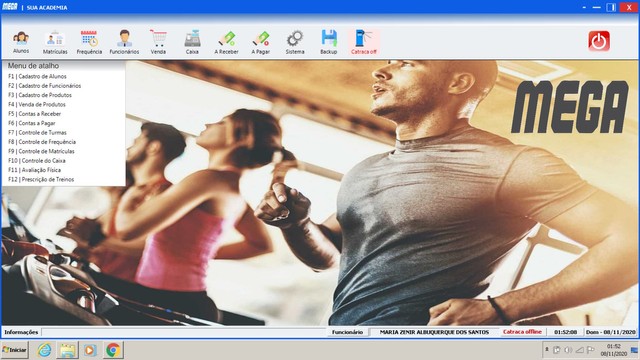The width and height of the screenshot is (640, 360).
Task: Open the Matrículas toolbar icon
Action: pyautogui.click(x=55, y=42)
